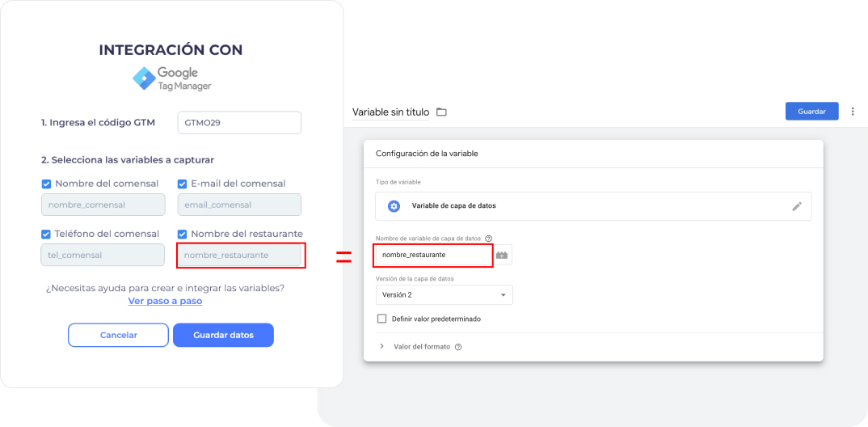Click the blue gear data layer variable icon
The image size is (868, 427).
coord(394,206)
